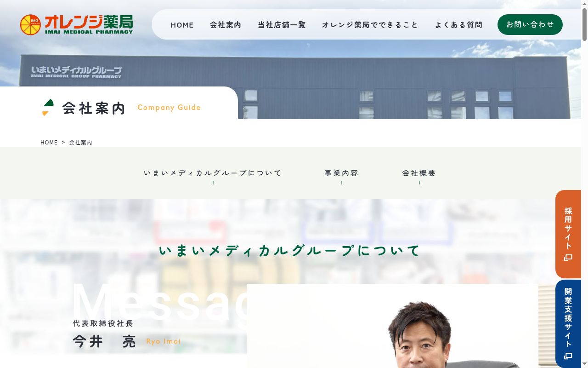Click the いまいメディカルグループについて section heading
The image size is (588, 368).
coord(290,251)
